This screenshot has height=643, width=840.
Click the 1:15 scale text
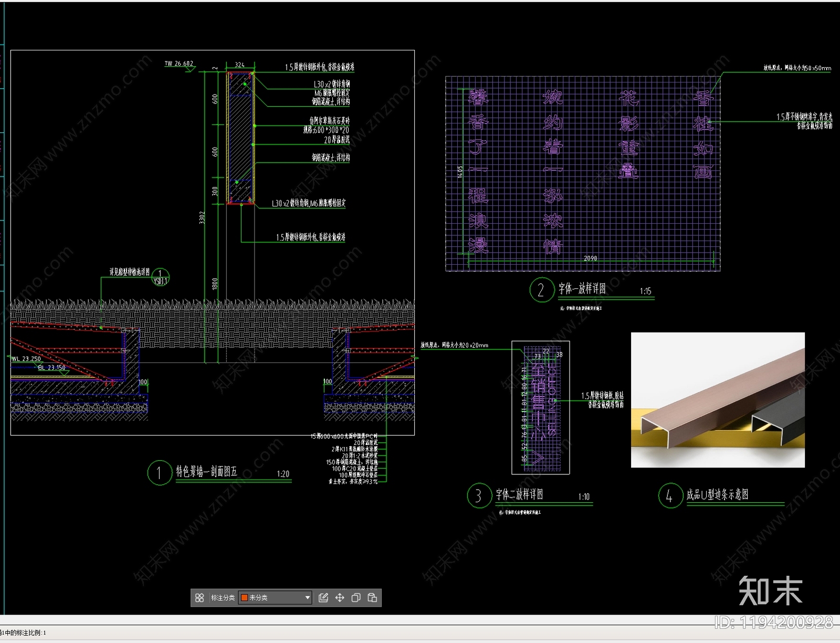click(645, 291)
